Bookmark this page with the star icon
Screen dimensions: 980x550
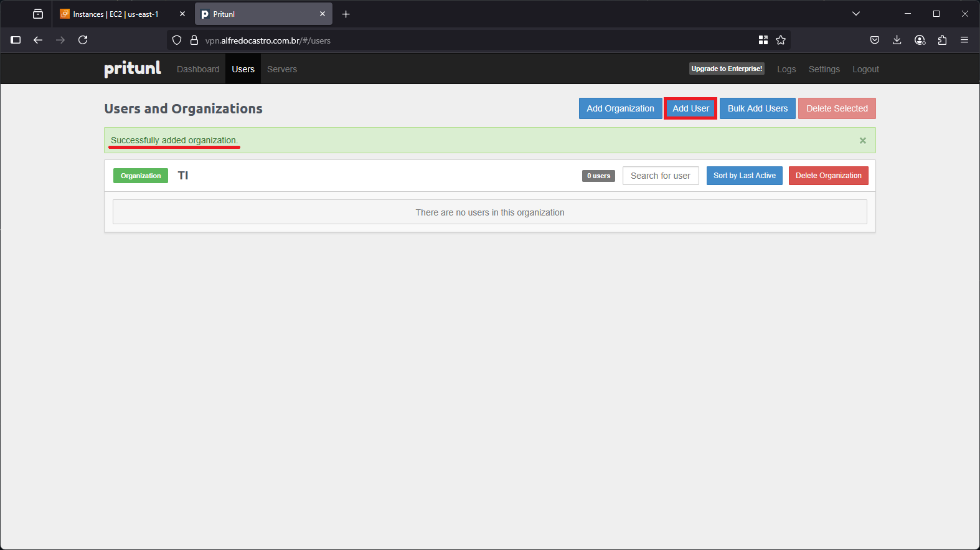(781, 40)
